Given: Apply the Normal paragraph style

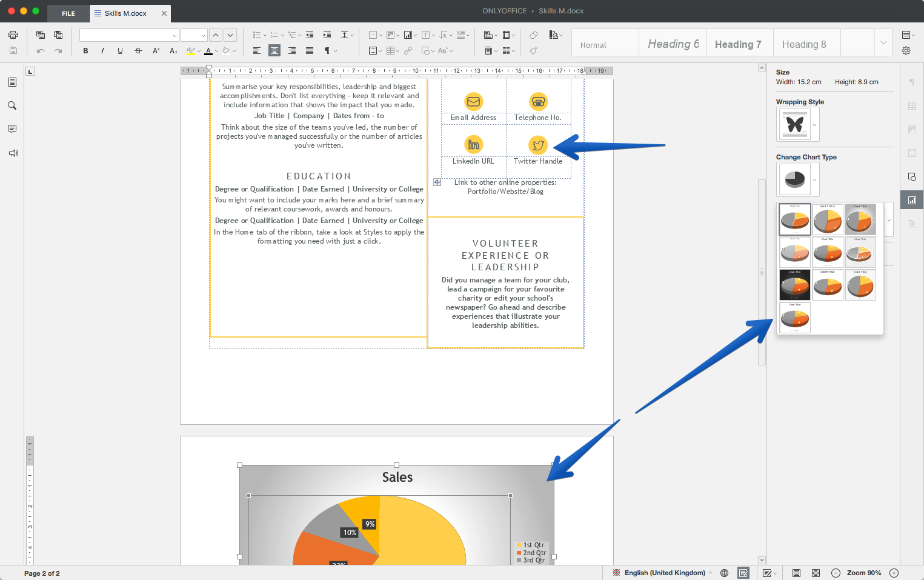Looking at the screenshot, I should 605,44.
